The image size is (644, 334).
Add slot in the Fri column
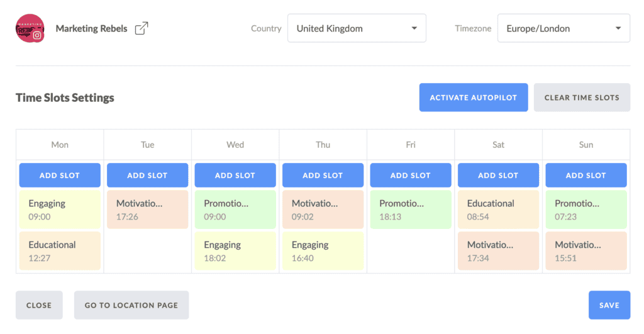pos(411,175)
